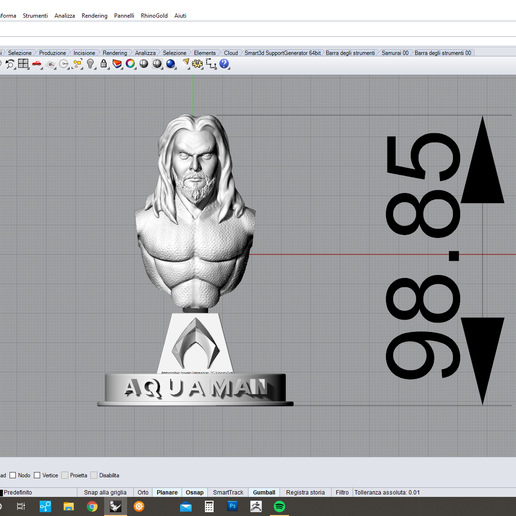
Task: Open the Rendering menu in menu bar
Action: coord(94,15)
